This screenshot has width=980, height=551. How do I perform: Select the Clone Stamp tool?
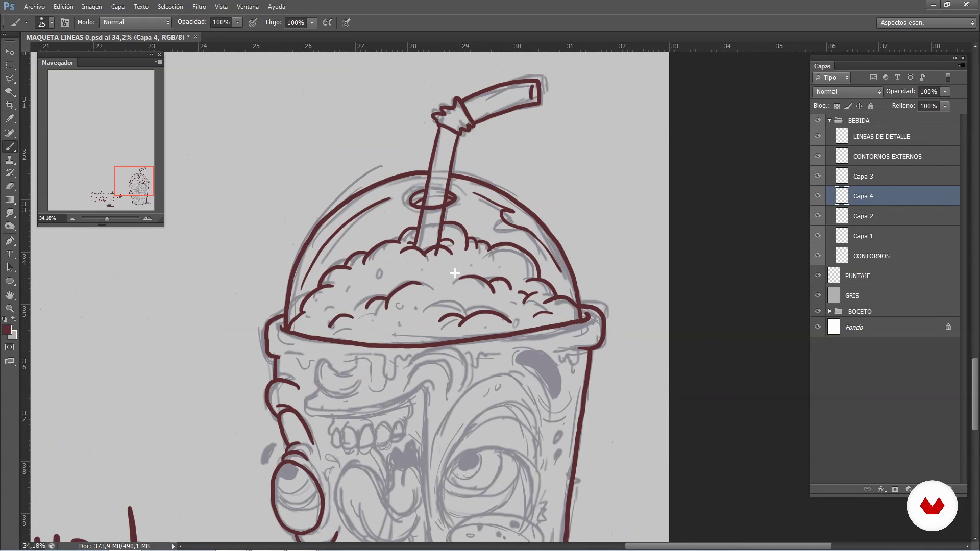click(10, 160)
